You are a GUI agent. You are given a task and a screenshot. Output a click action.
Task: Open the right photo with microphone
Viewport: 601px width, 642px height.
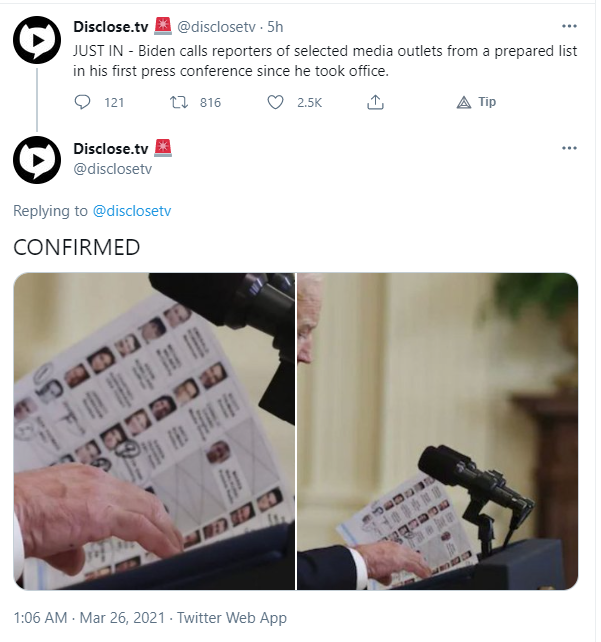coord(437,431)
